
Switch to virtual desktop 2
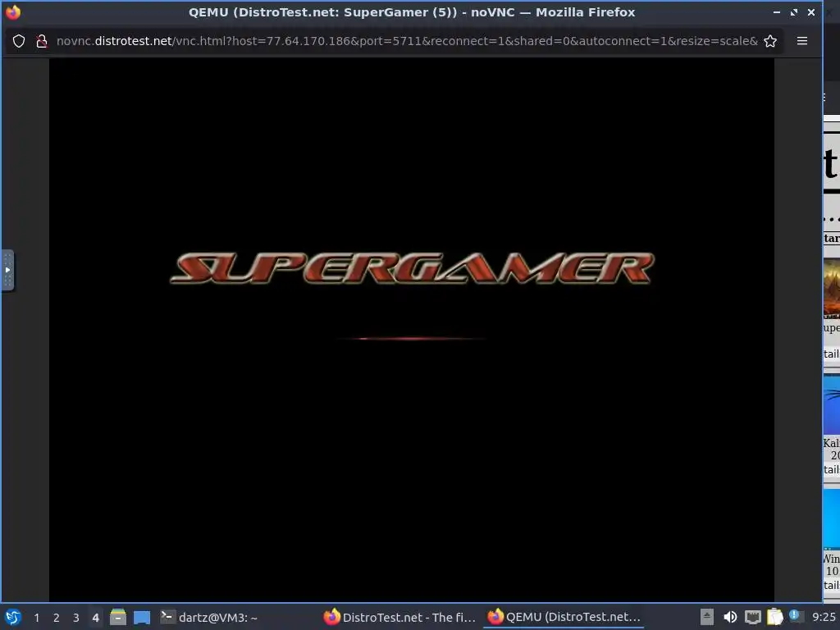pos(57,618)
